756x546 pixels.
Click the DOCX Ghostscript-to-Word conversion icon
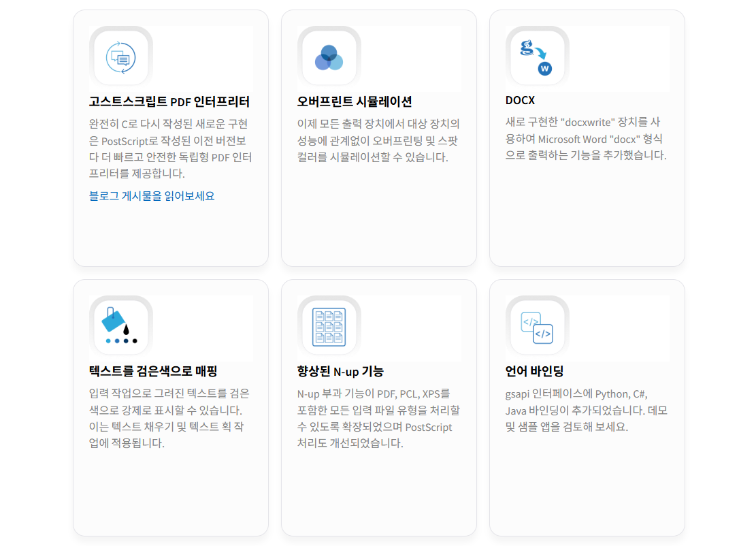click(x=537, y=58)
